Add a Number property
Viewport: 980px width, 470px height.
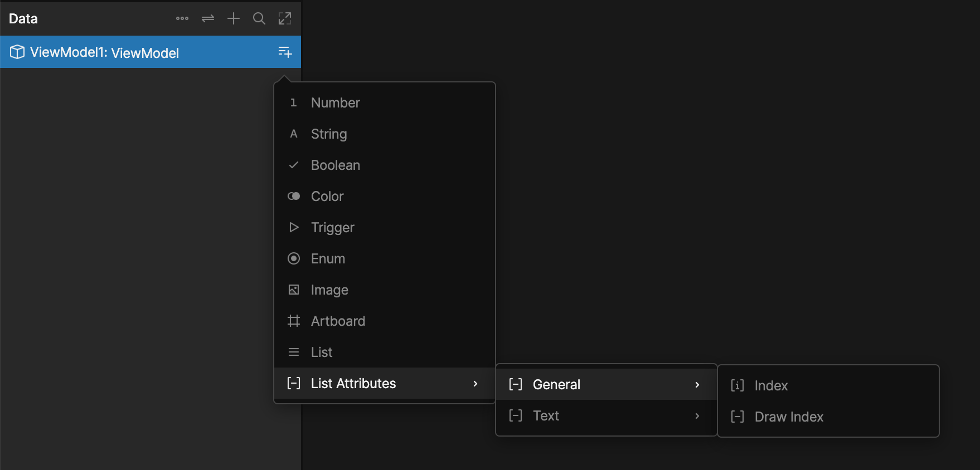tap(385, 102)
